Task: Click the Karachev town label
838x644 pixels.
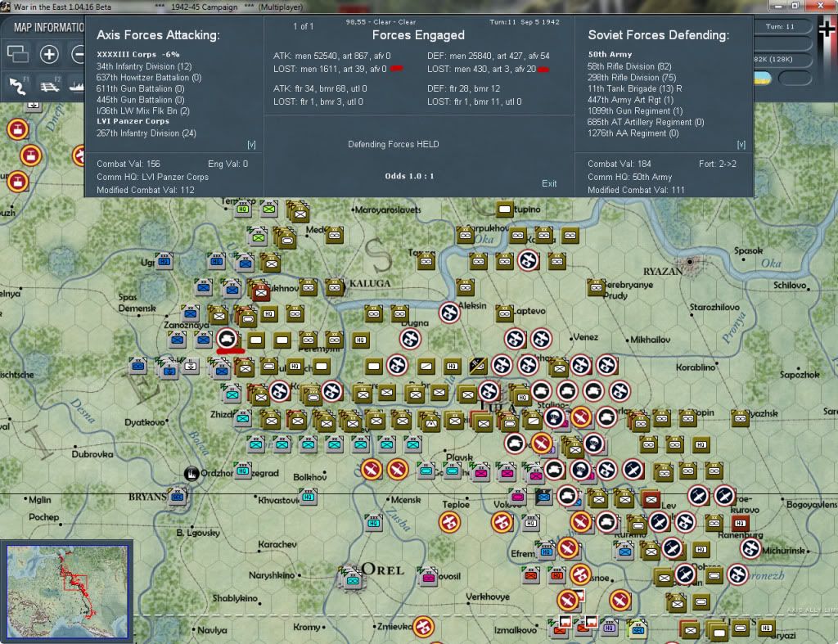Action: tap(277, 545)
